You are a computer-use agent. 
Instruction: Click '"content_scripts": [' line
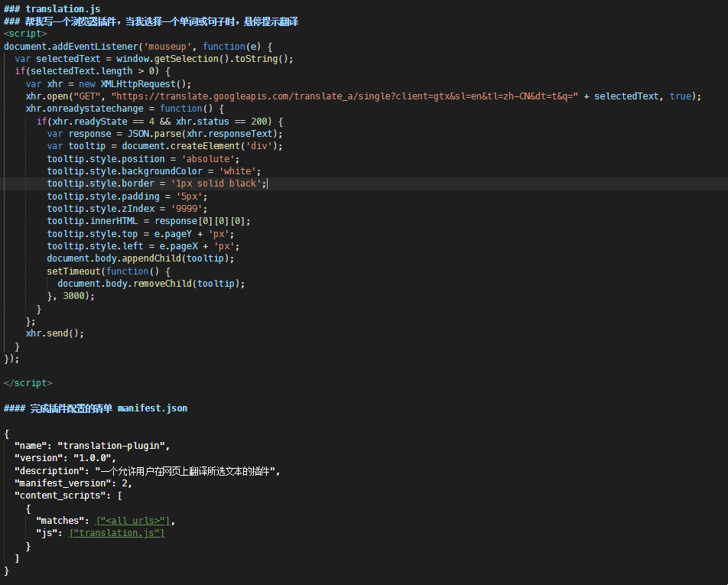pyautogui.click(x=68, y=496)
